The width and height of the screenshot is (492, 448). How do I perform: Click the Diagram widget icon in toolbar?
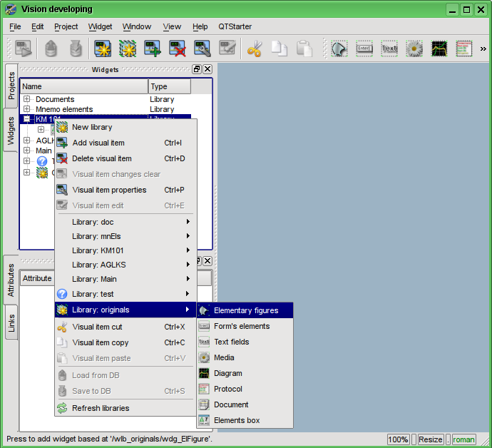[439, 49]
